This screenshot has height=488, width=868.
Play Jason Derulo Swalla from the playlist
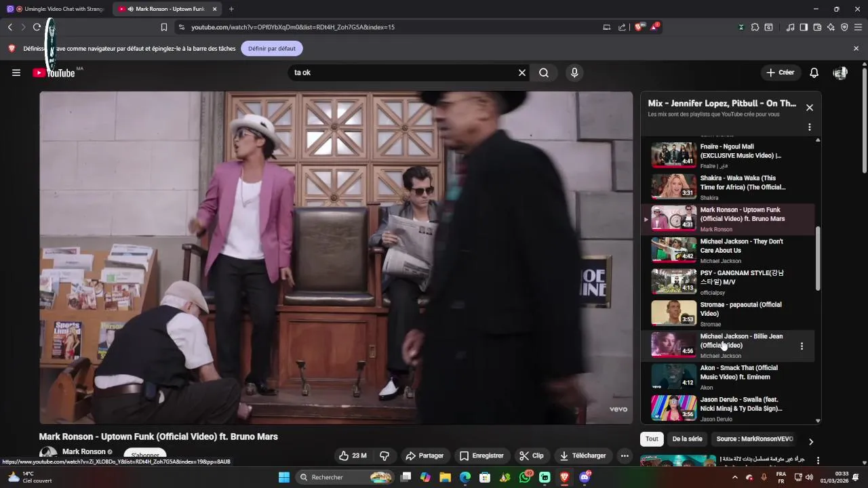pyautogui.click(x=728, y=409)
